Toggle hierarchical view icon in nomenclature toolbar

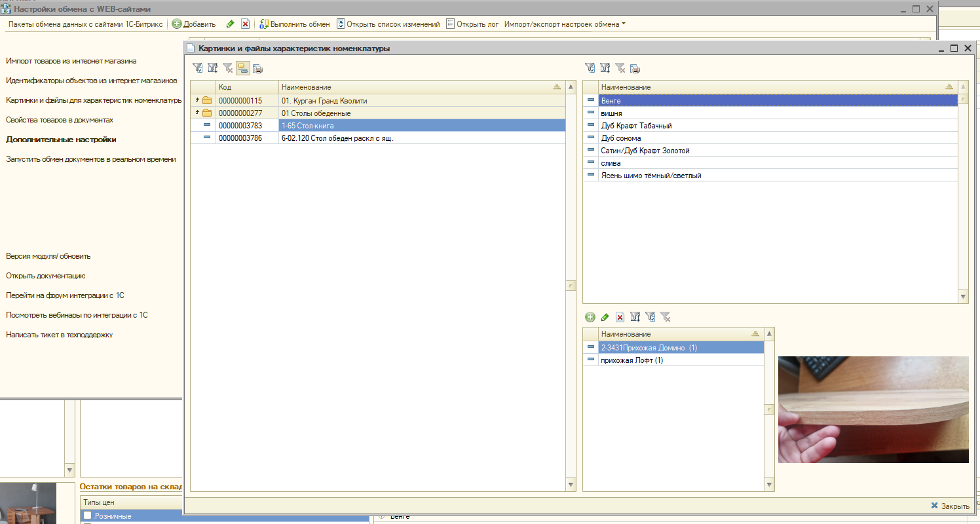pyautogui.click(x=243, y=67)
